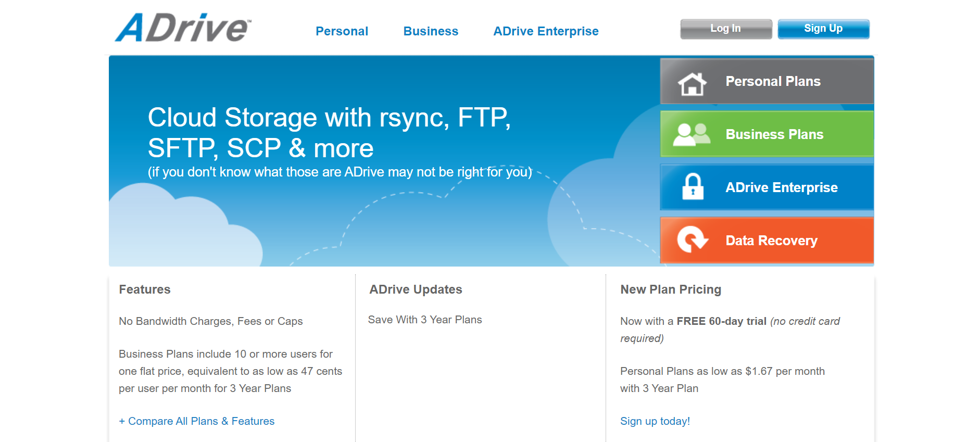
Task: Click the Log In button
Action: (x=726, y=29)
